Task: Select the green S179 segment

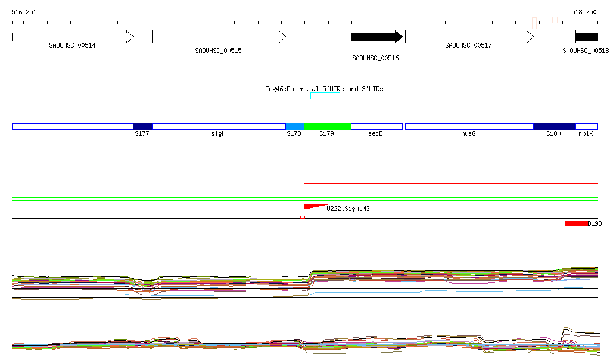Action: [327, 126]
